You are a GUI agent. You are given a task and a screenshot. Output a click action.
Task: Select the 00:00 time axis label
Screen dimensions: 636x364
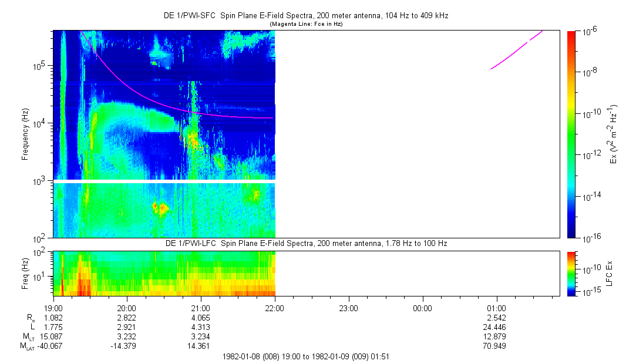(422, 308)
